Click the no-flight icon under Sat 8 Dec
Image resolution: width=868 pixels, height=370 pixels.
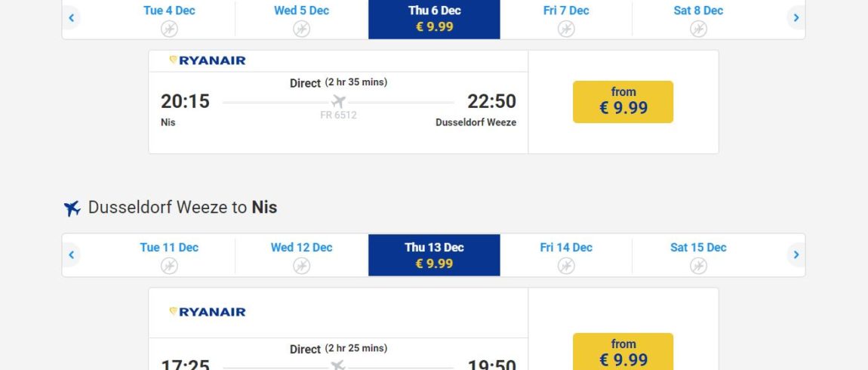click(699, 29)
